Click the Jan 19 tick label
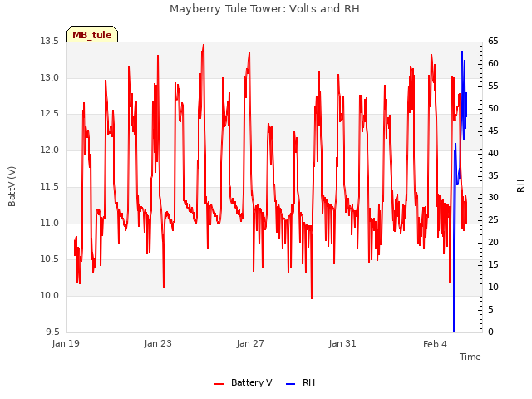Viewport: 532px width, 399px height. click(x=66, y=343)
